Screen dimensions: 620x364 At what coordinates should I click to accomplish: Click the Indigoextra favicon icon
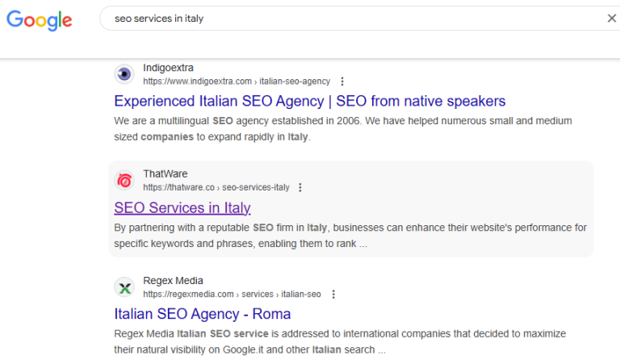click(x=124, y=74)
